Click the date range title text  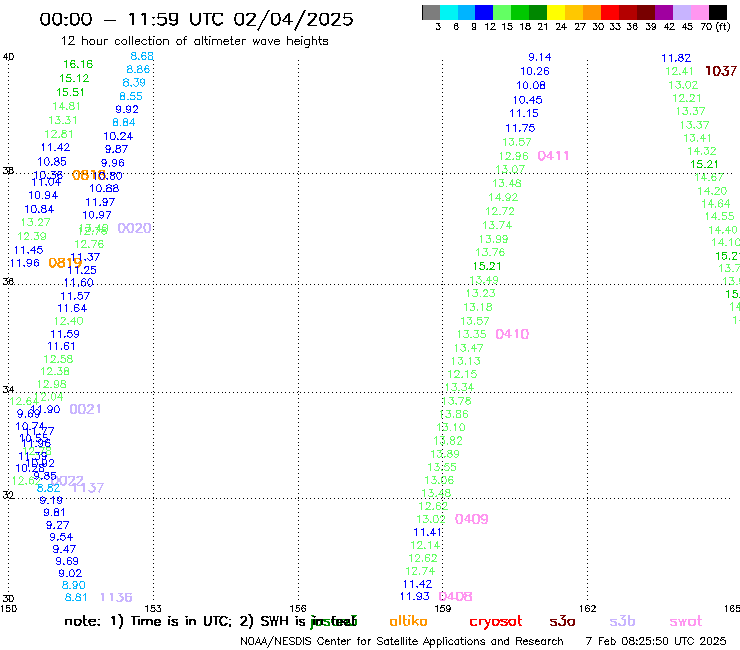point(196,19)
